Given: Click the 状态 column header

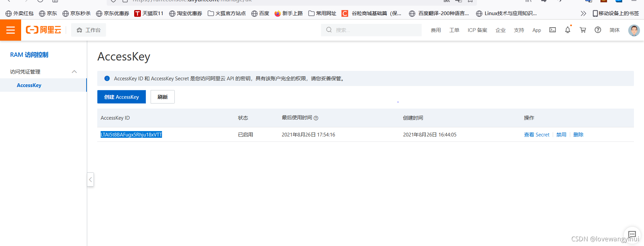Looking at the screenshot, I should (x=243, y=118).
